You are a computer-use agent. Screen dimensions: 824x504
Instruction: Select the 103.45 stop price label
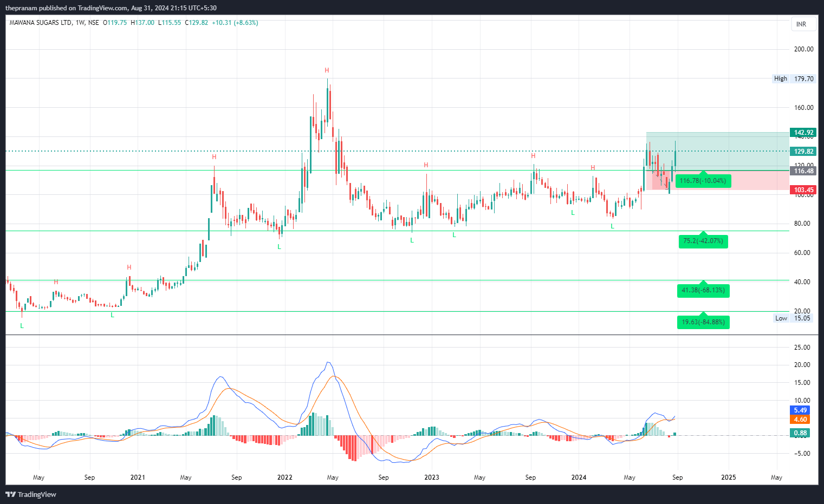pyautogui.click(x=803, y=190)
